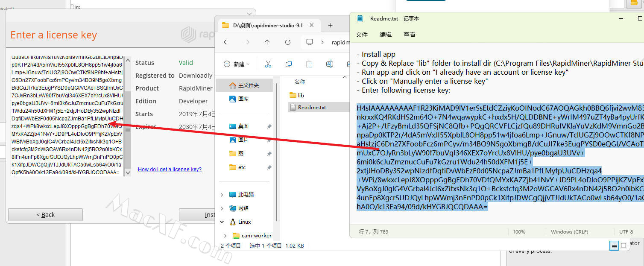Click the Notepad app icon in title bar

click(x=360, y=18)
